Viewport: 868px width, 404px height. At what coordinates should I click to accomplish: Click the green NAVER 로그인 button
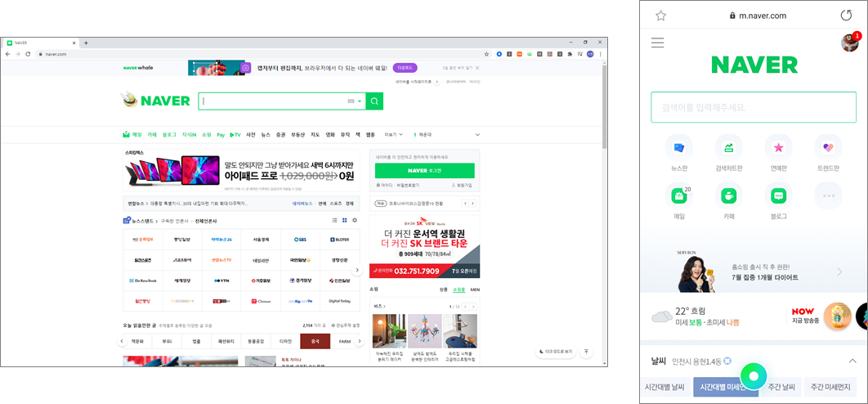coord(424,170)
